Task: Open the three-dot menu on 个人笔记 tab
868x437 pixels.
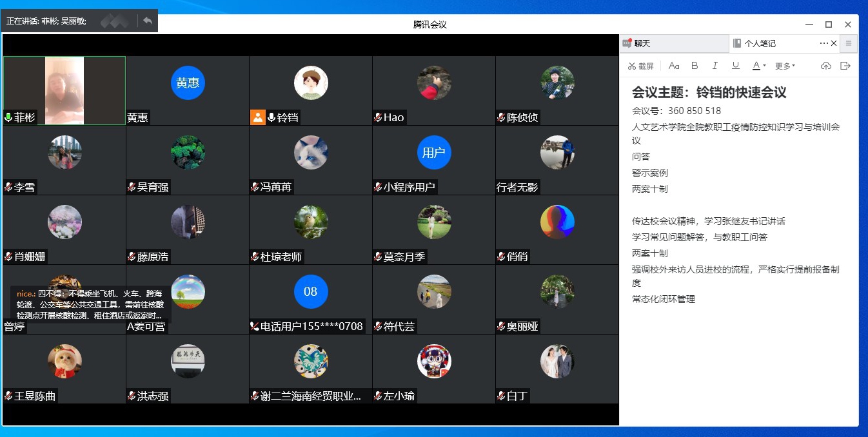Action: [824, 43]
